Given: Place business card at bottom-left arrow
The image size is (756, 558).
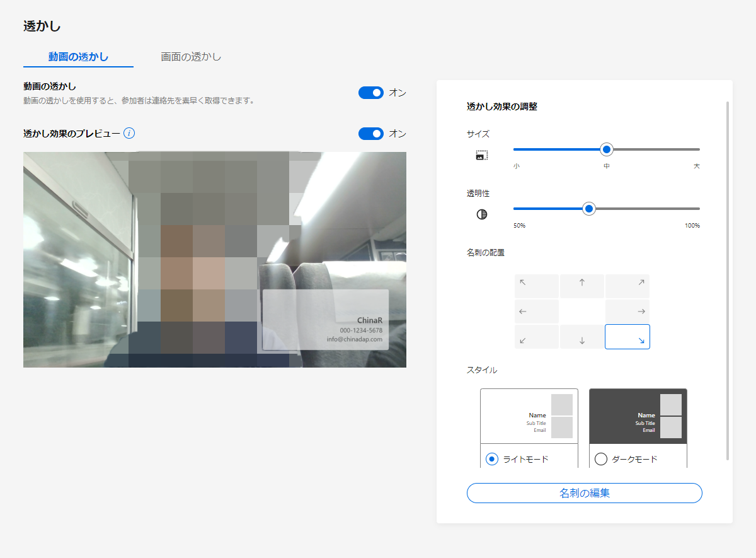Looking at the screenshot, I should (537, 337).
